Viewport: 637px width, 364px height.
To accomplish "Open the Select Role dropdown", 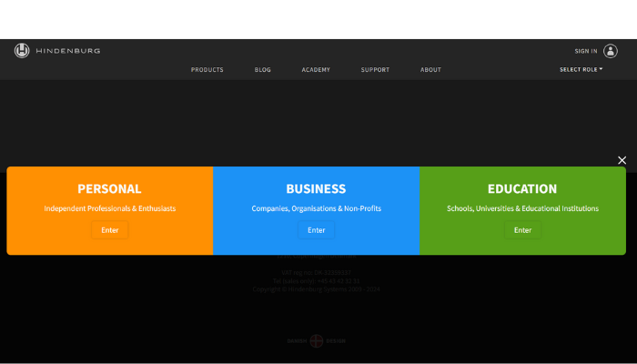I will coord(581,69).
